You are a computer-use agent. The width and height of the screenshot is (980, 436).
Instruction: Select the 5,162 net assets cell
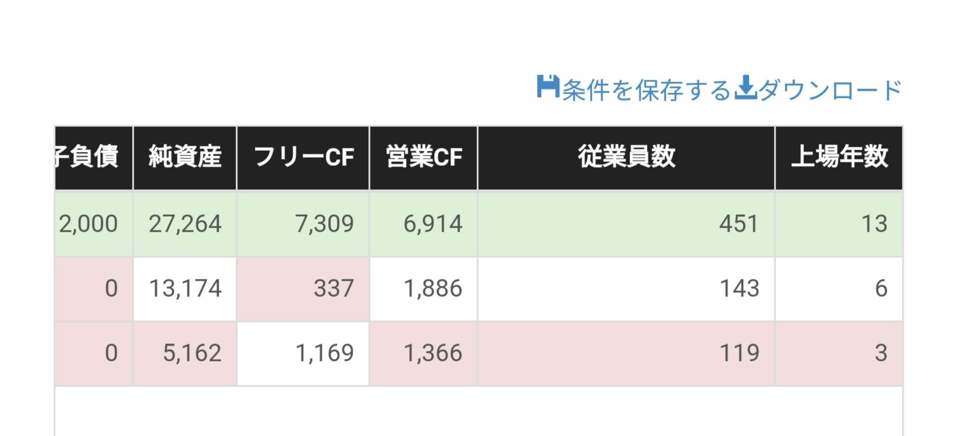click(185, 353)
